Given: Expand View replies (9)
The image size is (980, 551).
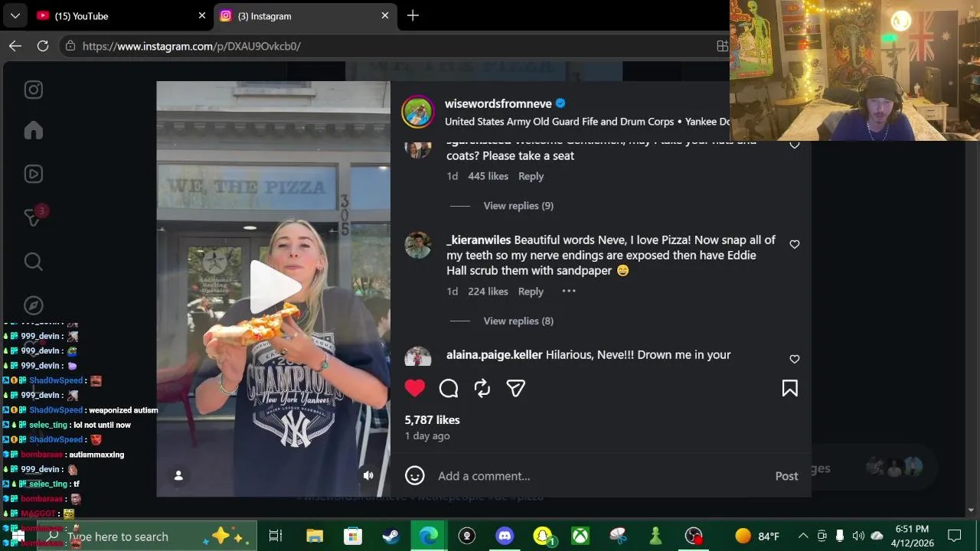Looking at the screenshot, I should coord(518,206).
